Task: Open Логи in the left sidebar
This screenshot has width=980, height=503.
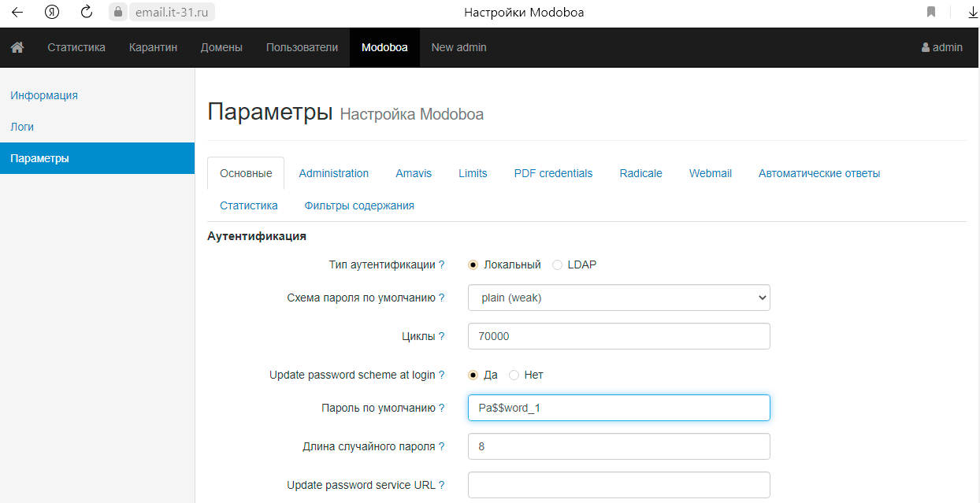Action: tap(22, 127)
